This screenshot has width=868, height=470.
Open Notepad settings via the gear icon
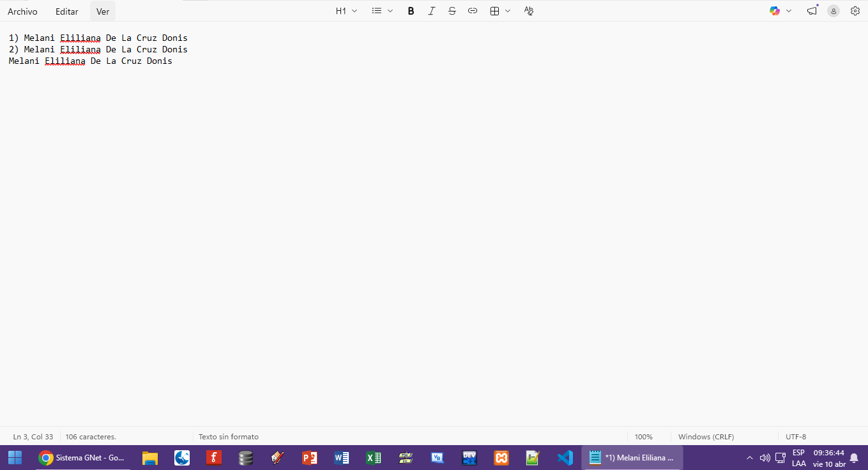coord(855,11)
